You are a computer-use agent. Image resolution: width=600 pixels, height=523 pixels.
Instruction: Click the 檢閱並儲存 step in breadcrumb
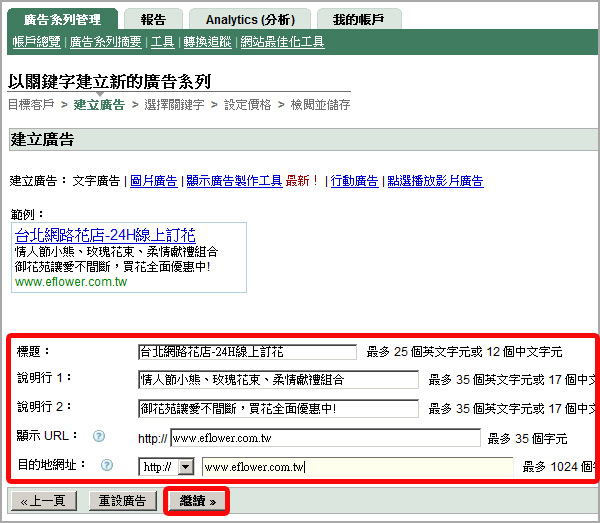click(x=320, y=104)
